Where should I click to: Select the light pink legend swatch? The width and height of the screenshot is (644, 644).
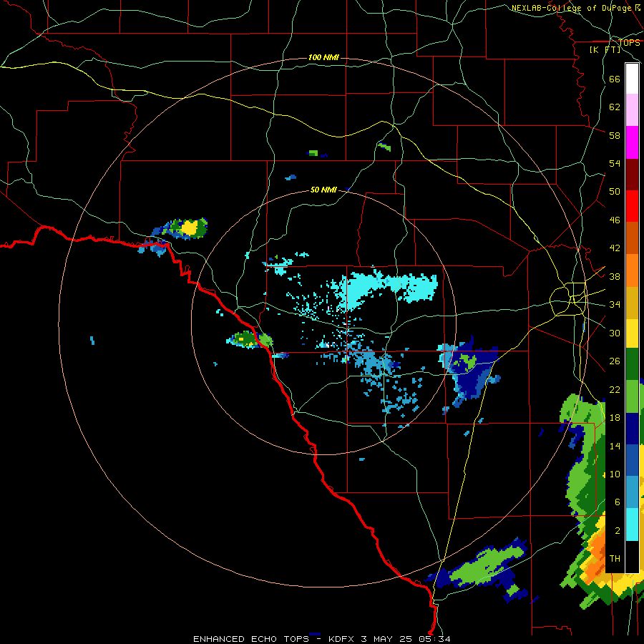[x=632, y=109]
